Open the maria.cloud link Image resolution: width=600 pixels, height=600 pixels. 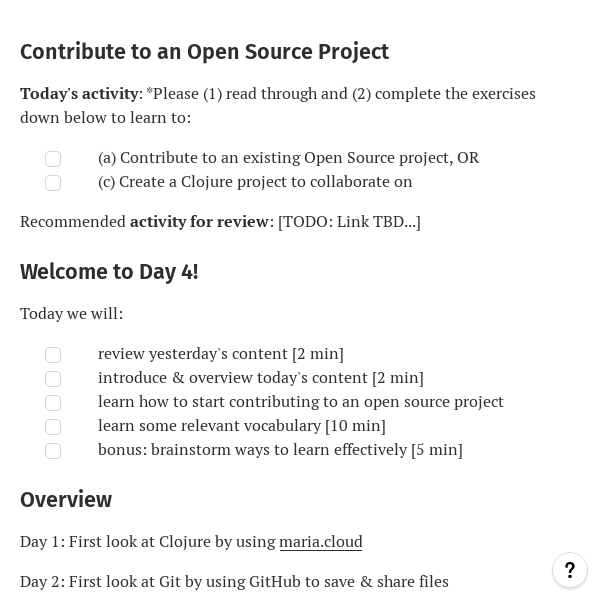pyautogui.click(x=320, y=541)
